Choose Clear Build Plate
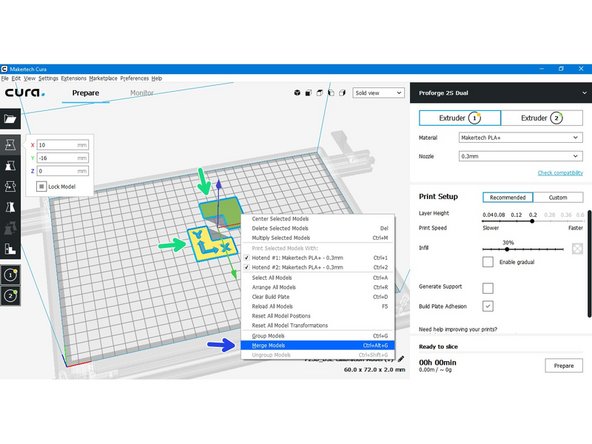 (318, 297)
